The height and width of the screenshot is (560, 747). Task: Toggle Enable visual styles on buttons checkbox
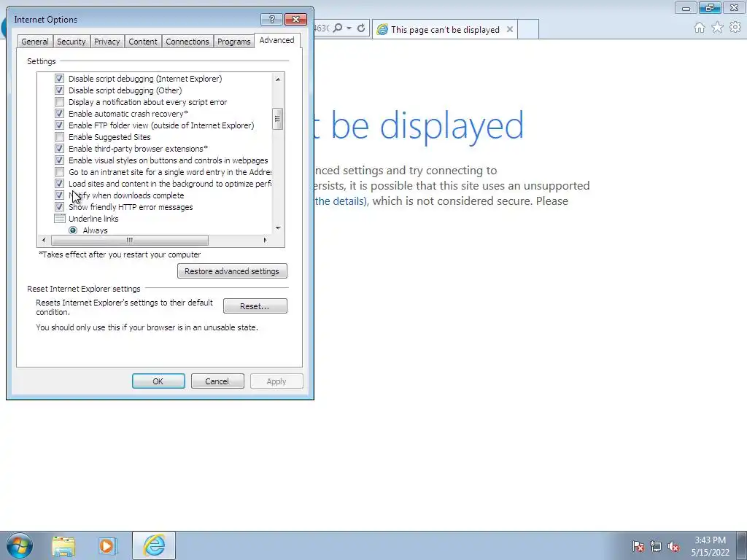(x=59, y=160)
